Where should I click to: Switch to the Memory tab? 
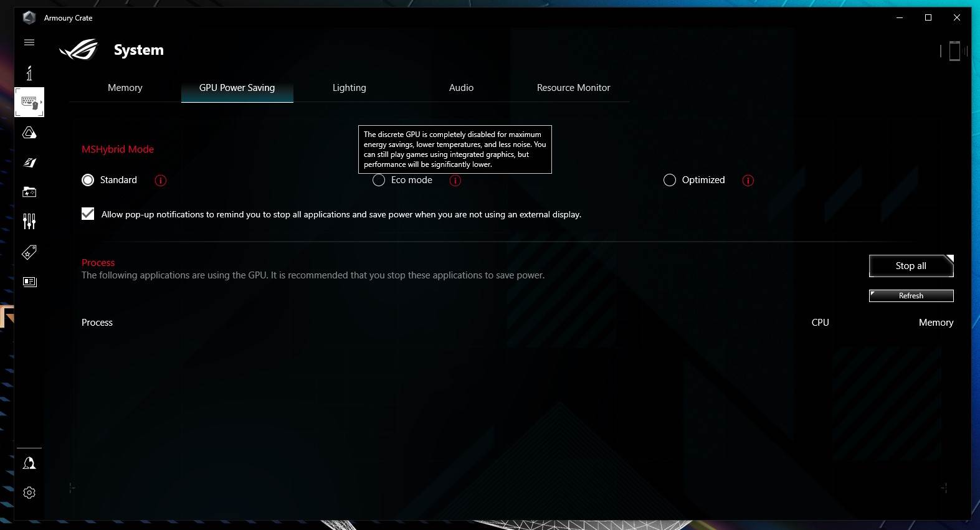pos(125,88)
